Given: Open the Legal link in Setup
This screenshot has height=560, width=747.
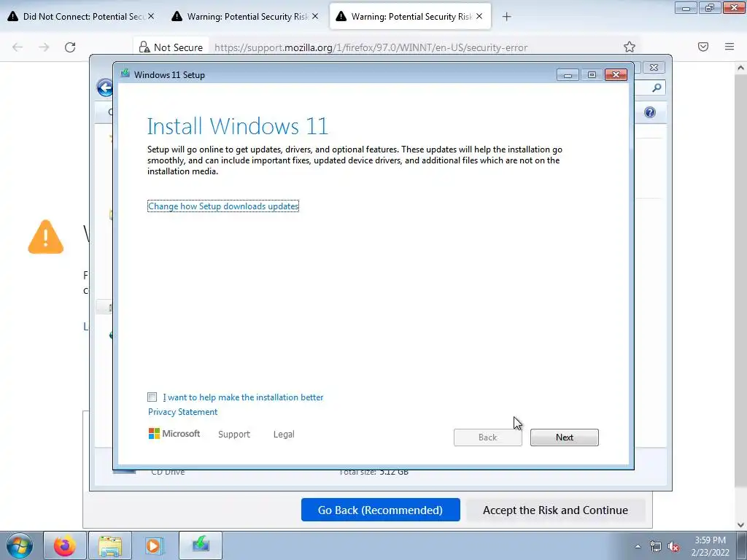Looking at the screenshot, I should [x=284, y=435].
